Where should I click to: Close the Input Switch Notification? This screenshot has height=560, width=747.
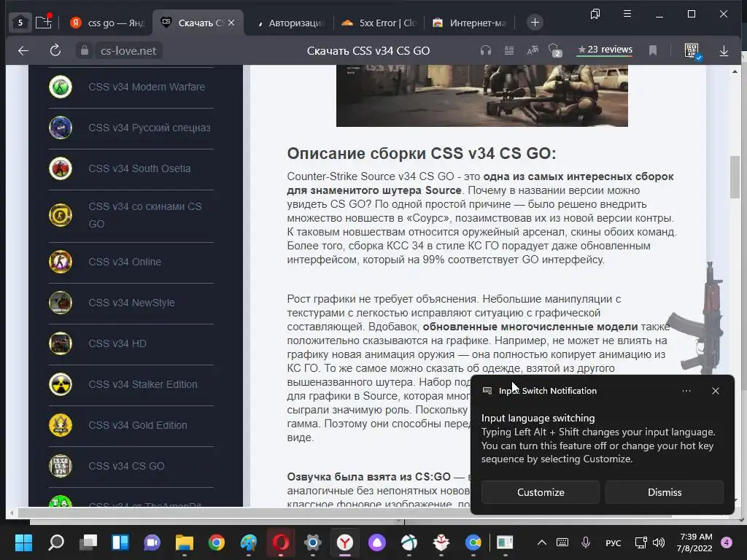[x=716, y=391]
